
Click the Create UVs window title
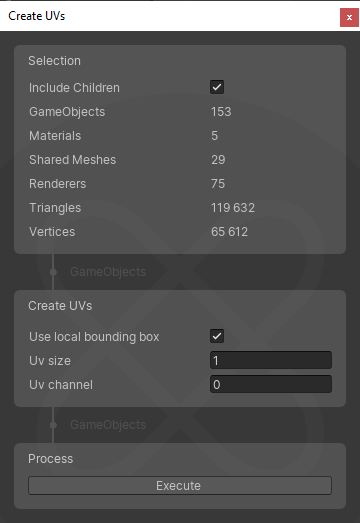37,16
